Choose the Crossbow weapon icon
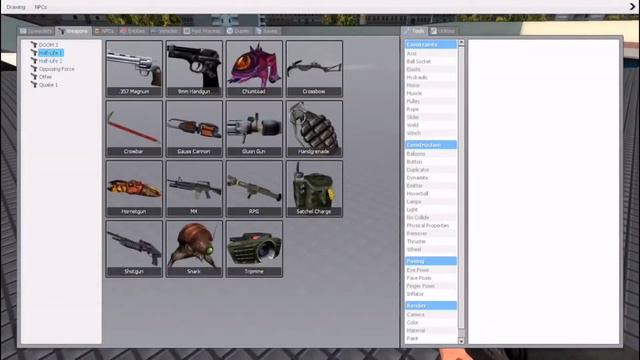 coord(314,69)
